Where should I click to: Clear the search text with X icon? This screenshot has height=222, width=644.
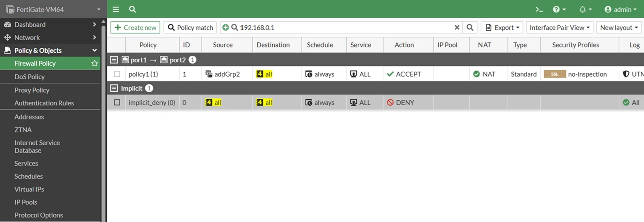[x=457, y=28]
